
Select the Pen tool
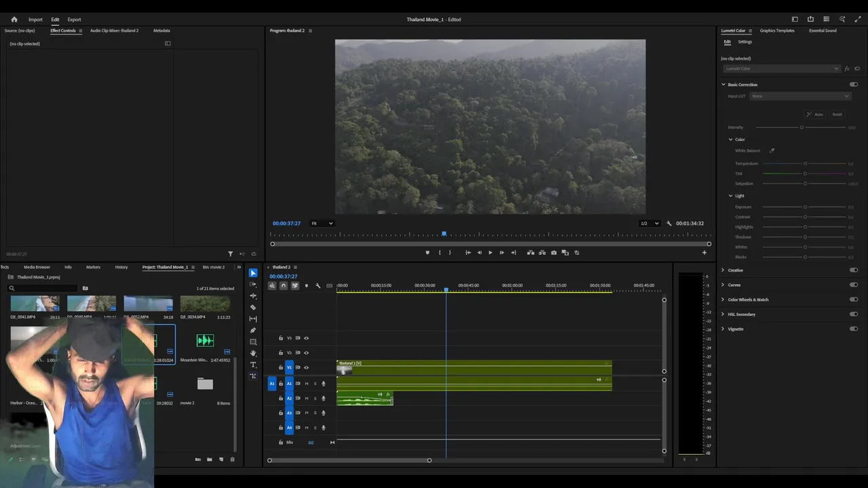tap(253, 330)
